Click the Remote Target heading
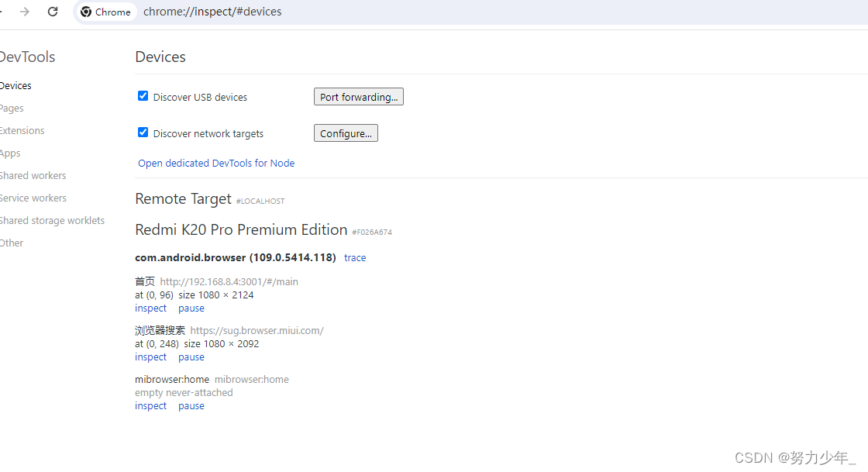This screenshot has height=472, width=868. [183, 198]
